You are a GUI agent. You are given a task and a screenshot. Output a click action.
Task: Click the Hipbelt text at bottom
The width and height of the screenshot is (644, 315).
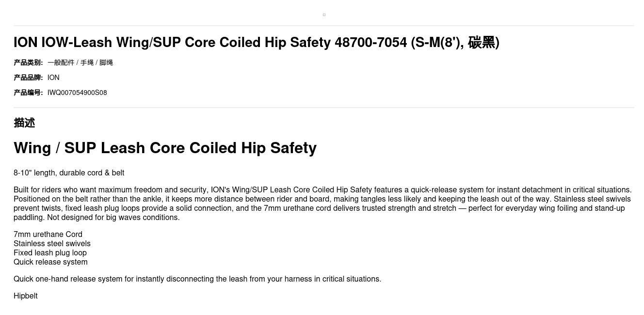click(26, 296)
